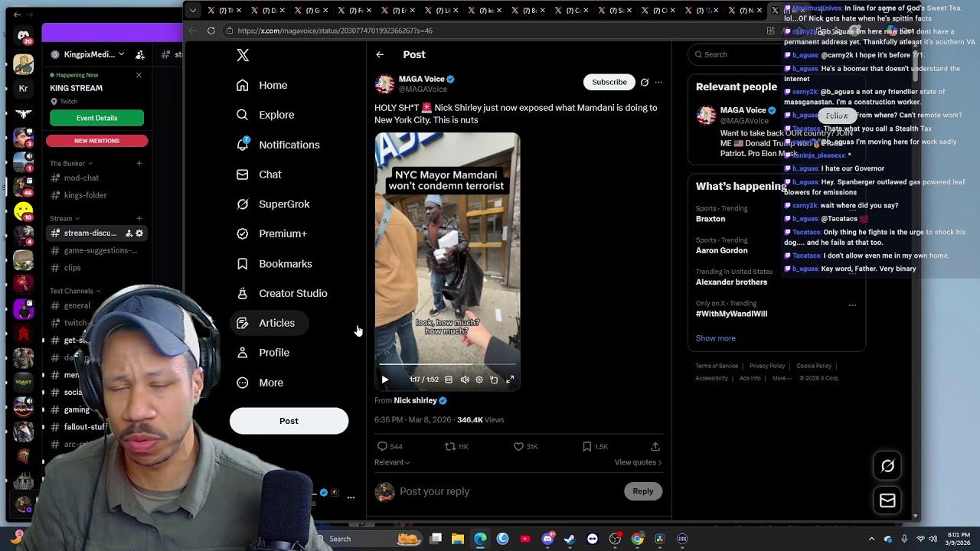Open Notifications bell in X sidebar
Screen dimensions: 980x551
[243, 145]
